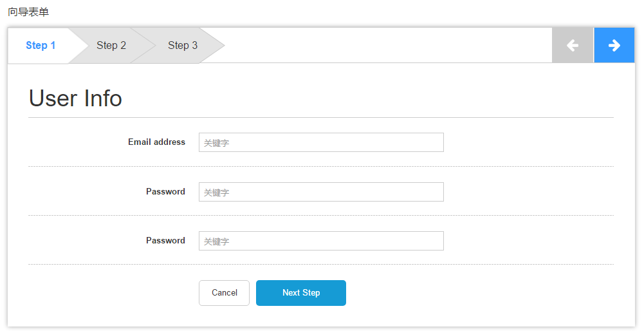Click the Email address label
Screen dimensions: 644x331
click(156, 142)
